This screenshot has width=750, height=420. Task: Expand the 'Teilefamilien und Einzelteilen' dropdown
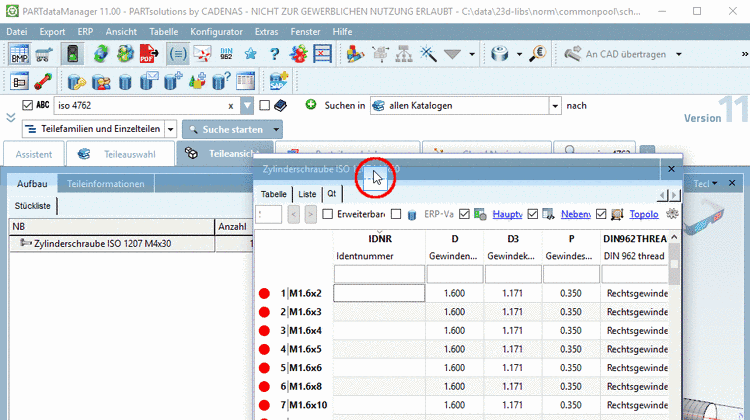click(x=170, y=129)
